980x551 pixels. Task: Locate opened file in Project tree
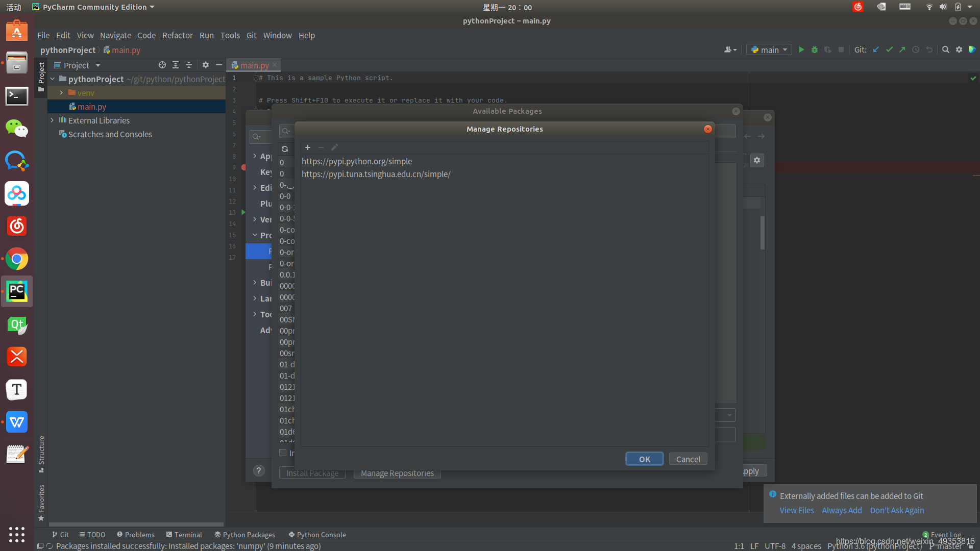coord(162,65)
